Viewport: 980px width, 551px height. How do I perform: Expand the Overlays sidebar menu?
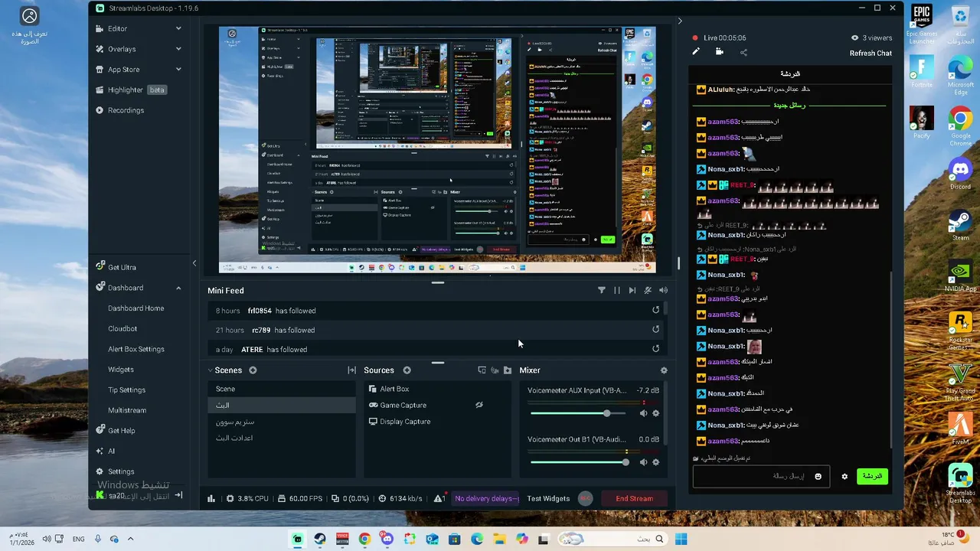click(x=178, y=49)
